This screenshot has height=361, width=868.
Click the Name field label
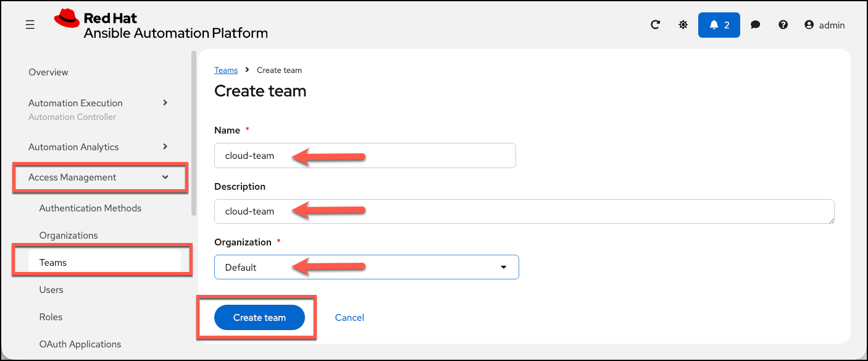227,130
